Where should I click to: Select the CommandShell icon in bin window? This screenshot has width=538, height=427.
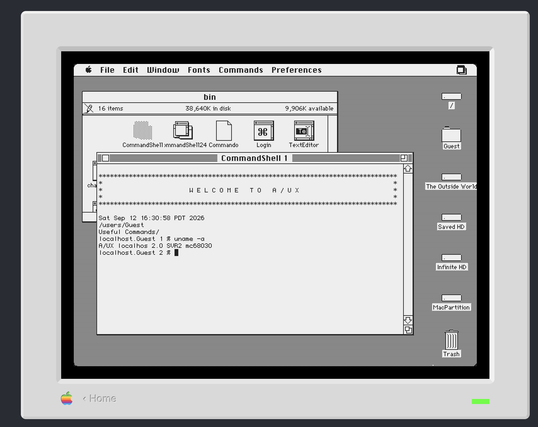coord(142,131)
